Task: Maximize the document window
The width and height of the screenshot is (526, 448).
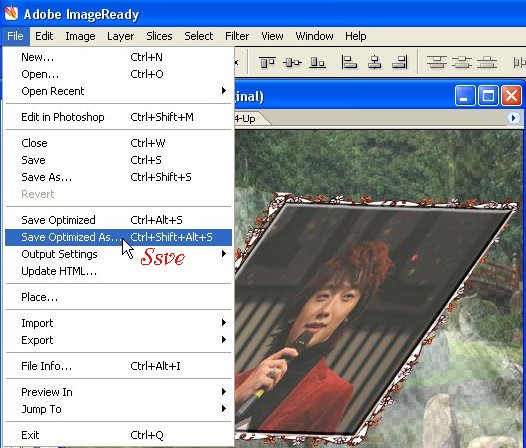Action: point(488,96)
